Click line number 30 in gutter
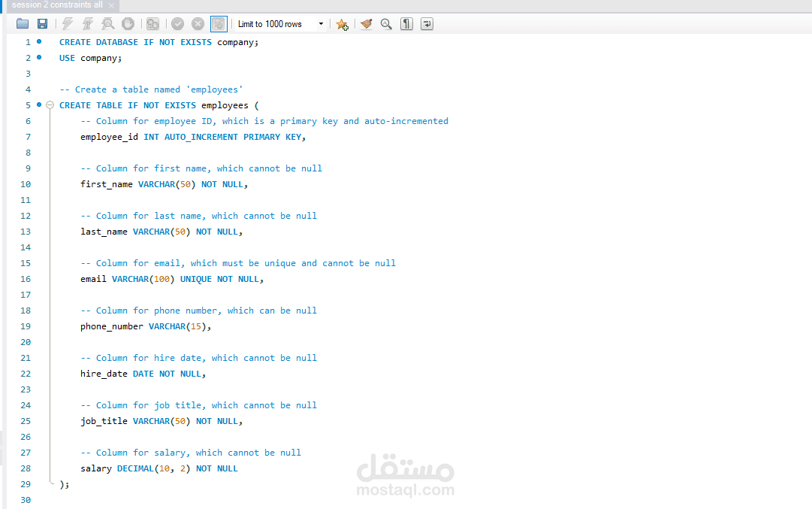The height and width of the screenshot is (509, 812). 26,500
